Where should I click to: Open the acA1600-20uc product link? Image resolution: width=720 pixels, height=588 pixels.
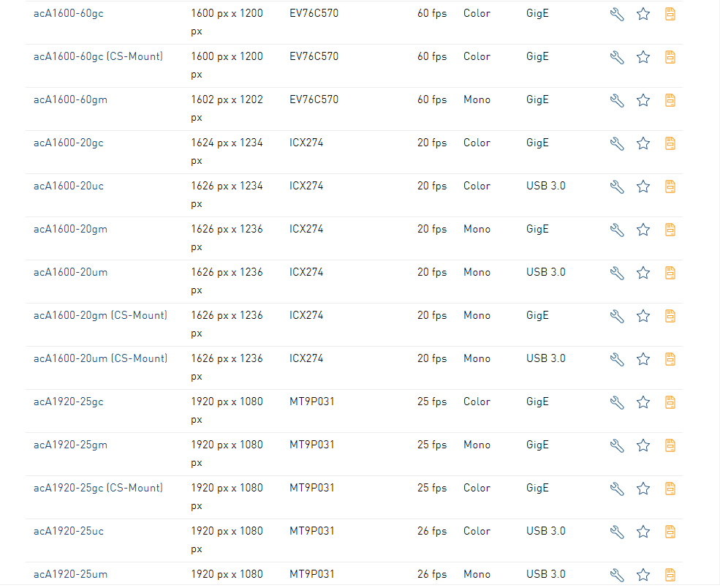pos(69,186)
